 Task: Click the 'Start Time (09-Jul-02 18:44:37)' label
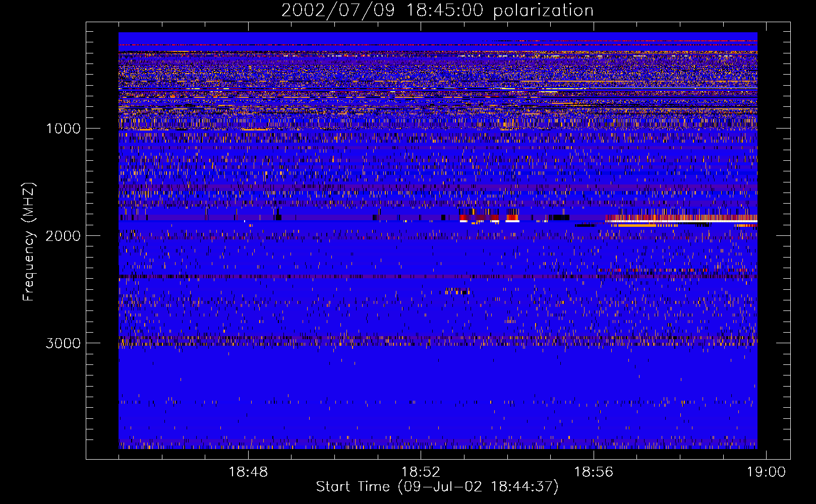(x=437, y=487)
